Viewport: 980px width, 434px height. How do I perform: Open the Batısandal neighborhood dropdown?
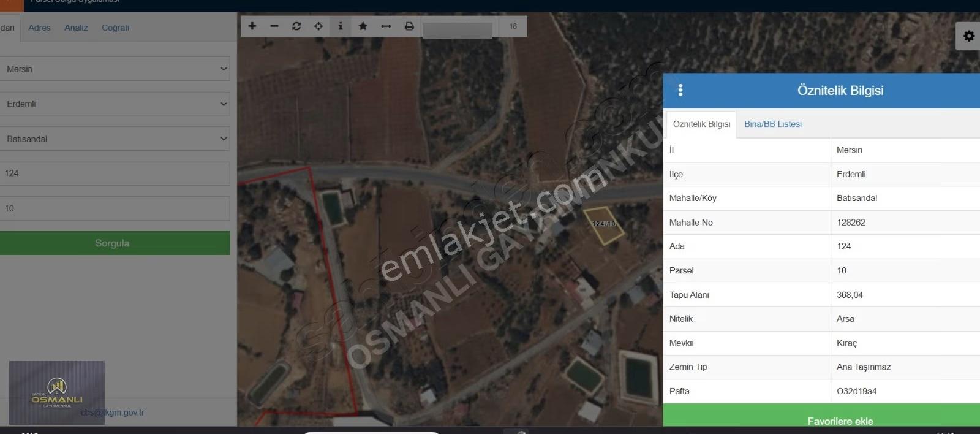(115, 139)
